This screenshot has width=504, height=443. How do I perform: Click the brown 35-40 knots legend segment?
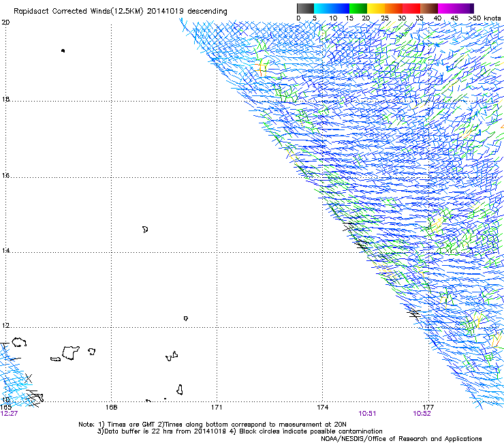[429, 8]
